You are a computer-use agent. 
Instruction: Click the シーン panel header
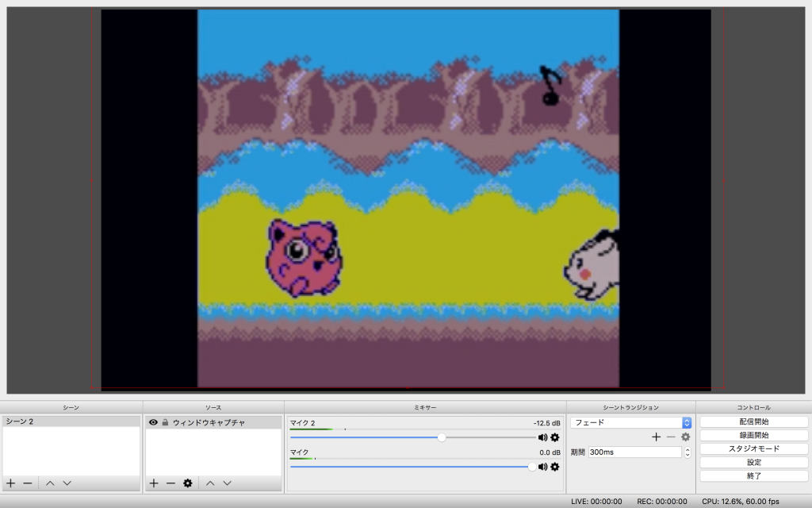[71, 407]
